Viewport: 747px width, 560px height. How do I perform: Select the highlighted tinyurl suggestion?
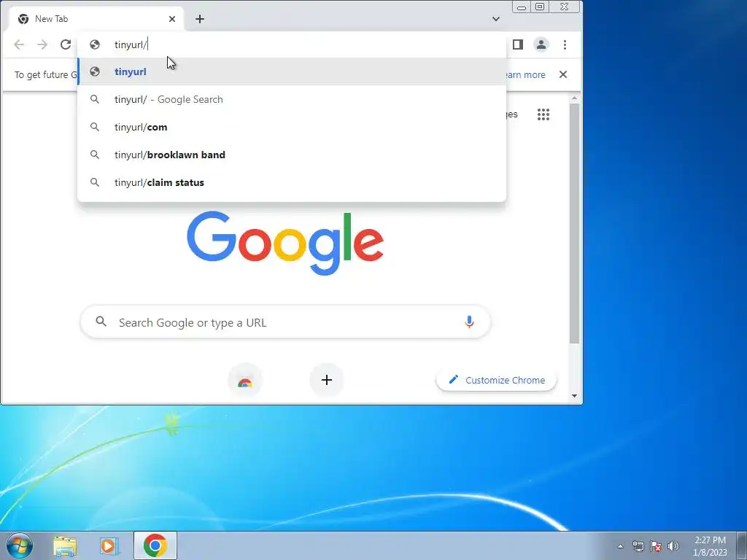pyautogui.click(x=292, y=72)
